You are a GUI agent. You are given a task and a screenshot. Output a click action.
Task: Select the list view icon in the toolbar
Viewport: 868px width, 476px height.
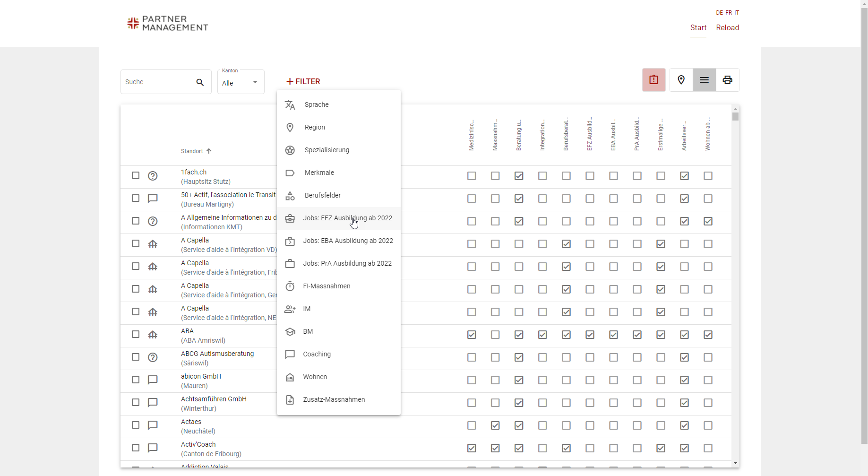pos(704,80)
